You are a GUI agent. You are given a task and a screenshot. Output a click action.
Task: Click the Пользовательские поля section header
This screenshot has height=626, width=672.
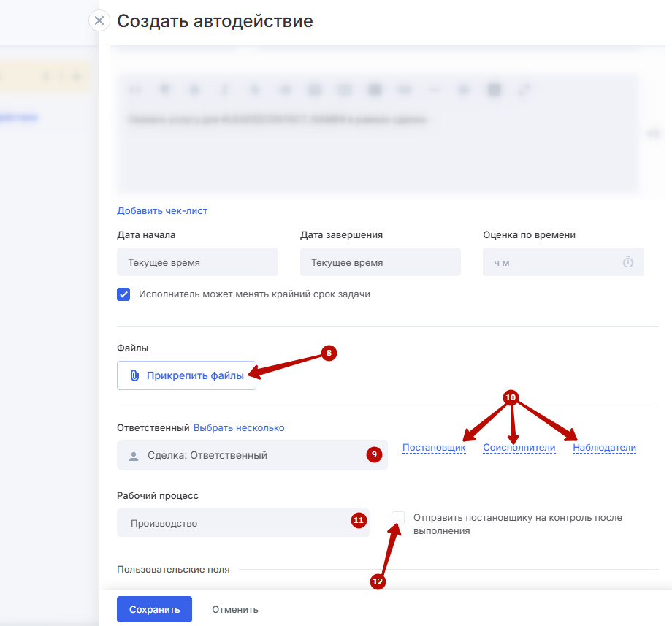[173, 569]
